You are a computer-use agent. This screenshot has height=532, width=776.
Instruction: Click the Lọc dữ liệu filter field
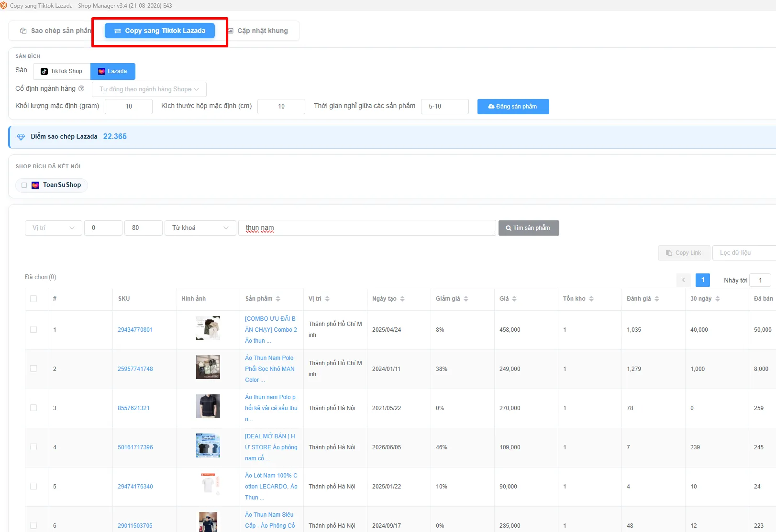[x=744, y=253]
